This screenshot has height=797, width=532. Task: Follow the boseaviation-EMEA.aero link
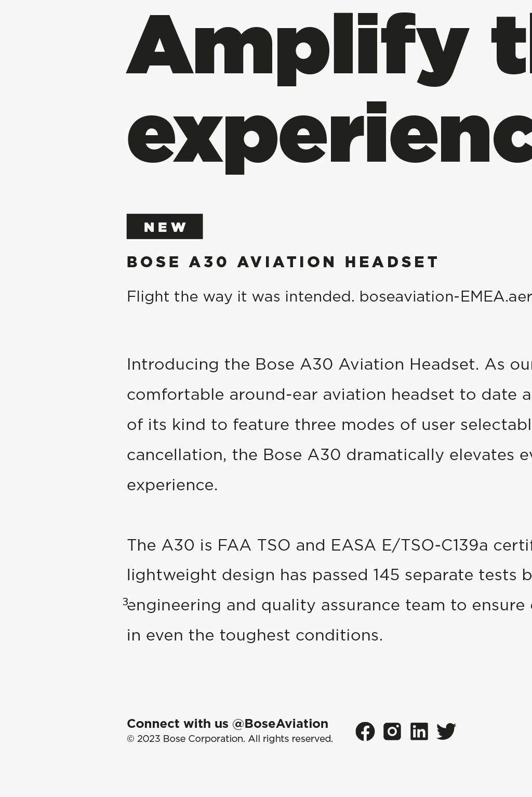(445, 296)
